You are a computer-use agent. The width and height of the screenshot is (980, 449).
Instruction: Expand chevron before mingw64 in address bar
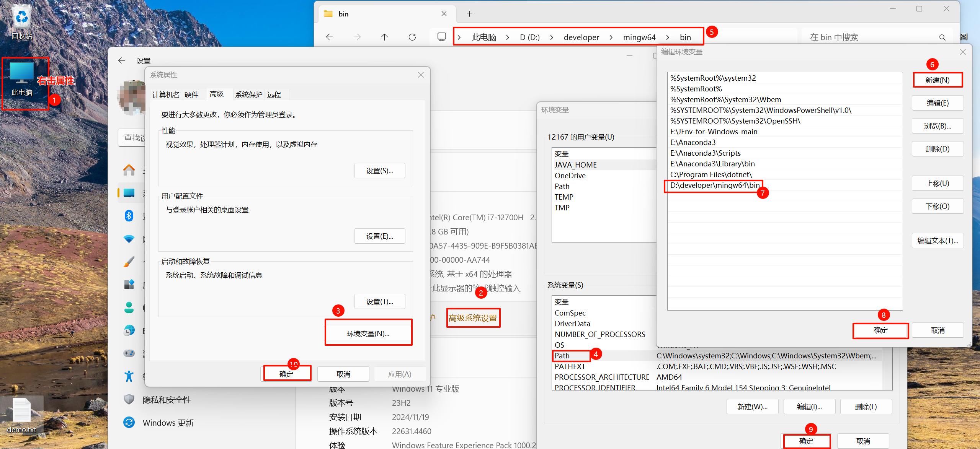[x=611, y=37]
